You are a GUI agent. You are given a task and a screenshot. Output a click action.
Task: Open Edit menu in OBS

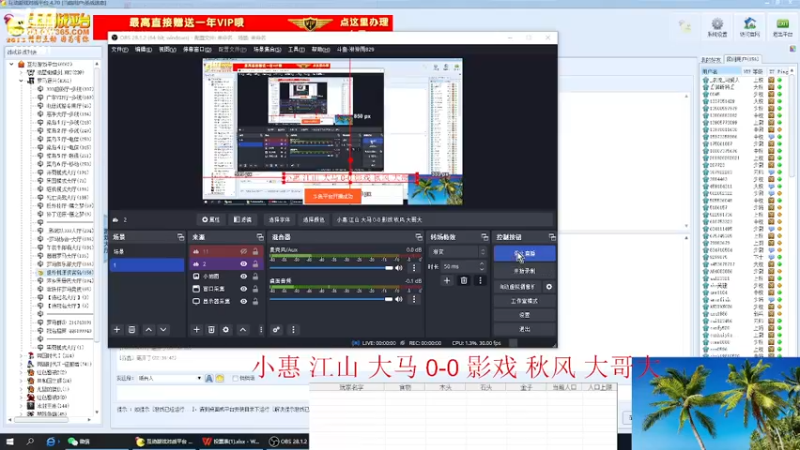[x=143, y=49]
